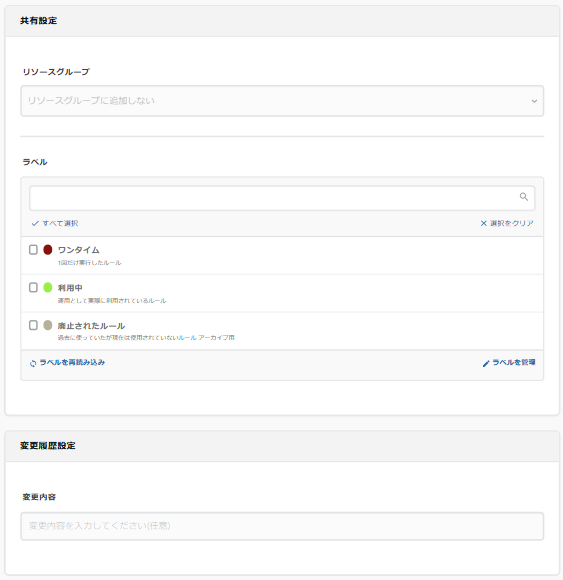Open the リソースグループ dropdown
This screenshot has width=563, height=580.
282,101
